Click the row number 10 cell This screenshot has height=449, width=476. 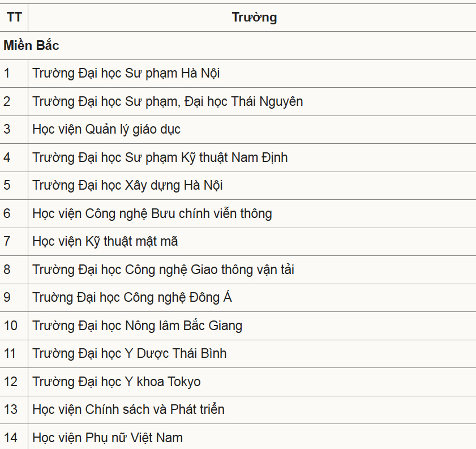(11, 326)
